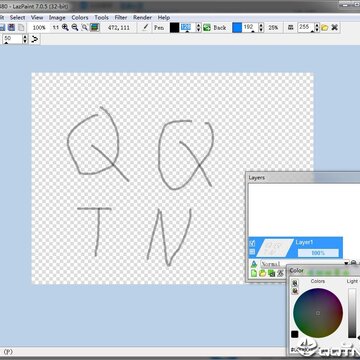Viewport: 360px width, 360px height.
Task: Click the back color opacity 192 spinner arrows
Action: [x=261, y=28]
